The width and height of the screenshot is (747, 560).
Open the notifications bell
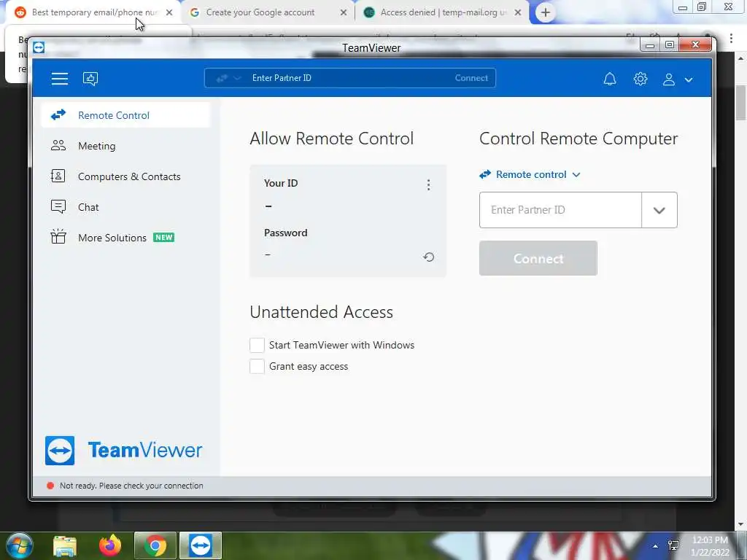tap(610, 79)
